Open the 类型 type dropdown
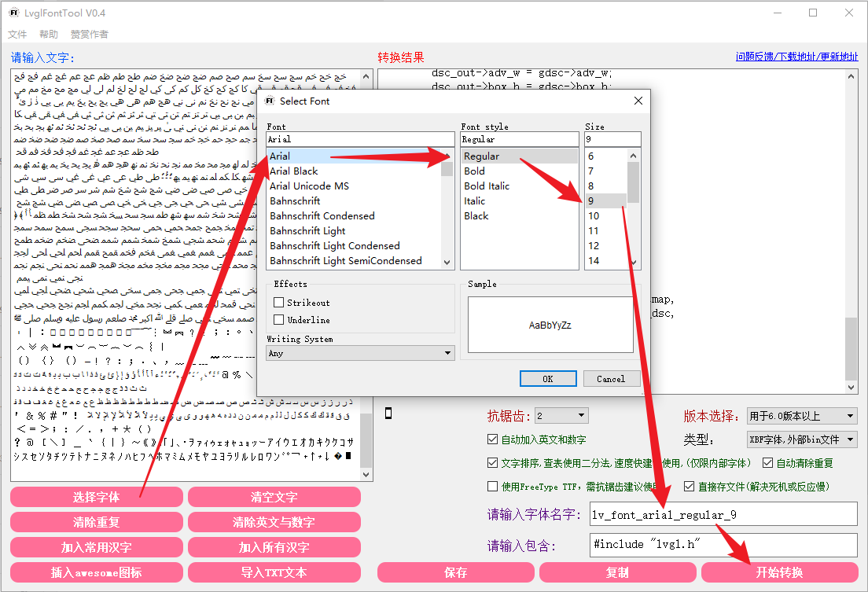Viewport: 868px width, 592px height. point(802,439)
